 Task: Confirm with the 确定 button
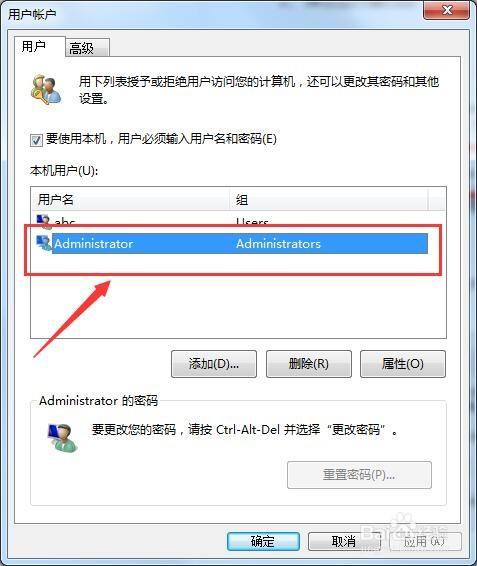click(263, 541)
